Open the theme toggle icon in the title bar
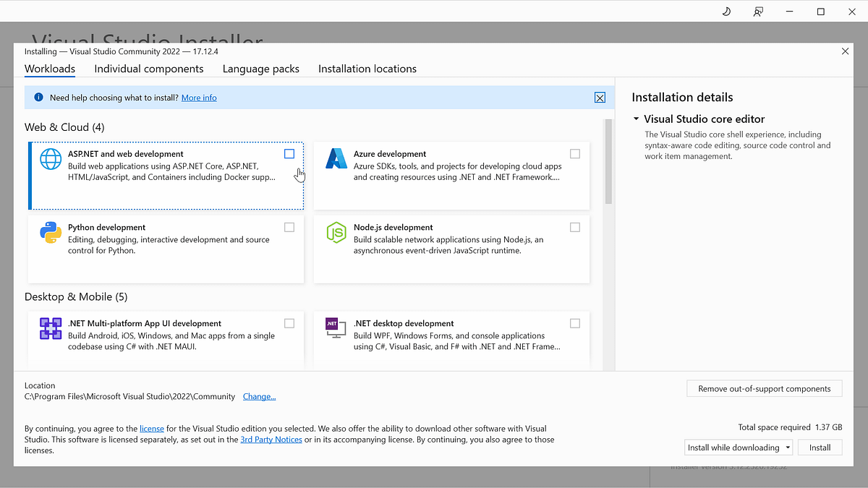This screenshot has width=868, height=488. 726,12
